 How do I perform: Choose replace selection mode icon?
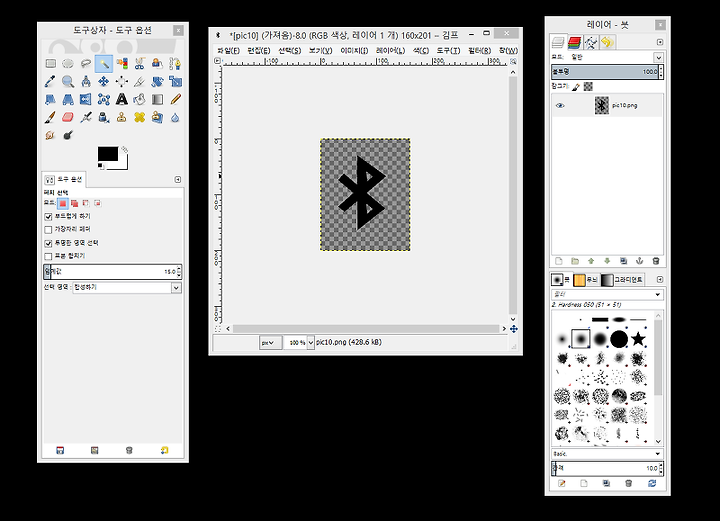click(63, 203)
